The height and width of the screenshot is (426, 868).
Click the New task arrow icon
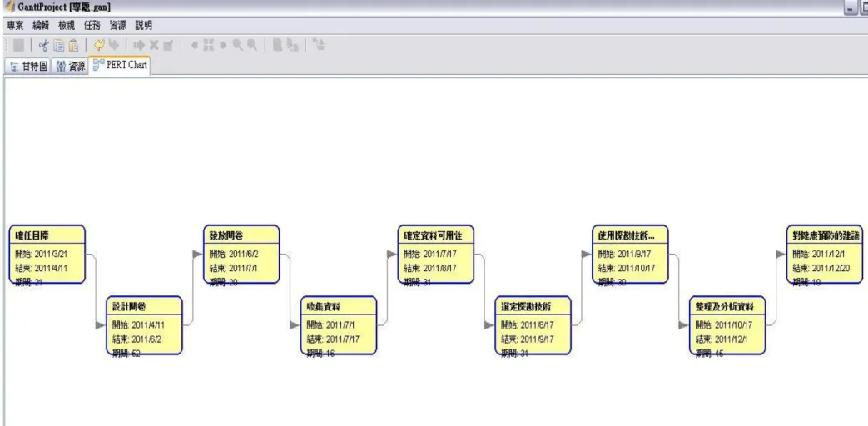point(140,46)
